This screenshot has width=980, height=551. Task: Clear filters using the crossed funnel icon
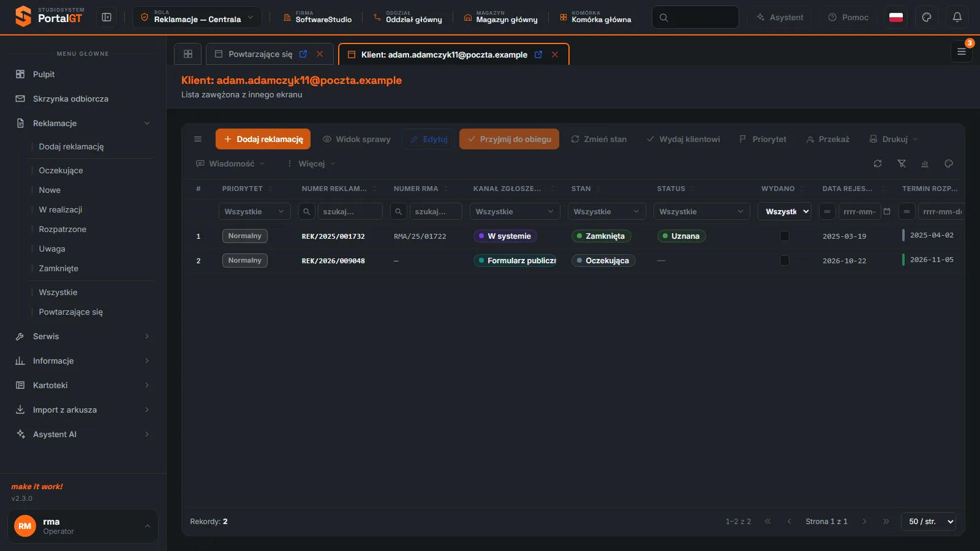coord(902,163)
